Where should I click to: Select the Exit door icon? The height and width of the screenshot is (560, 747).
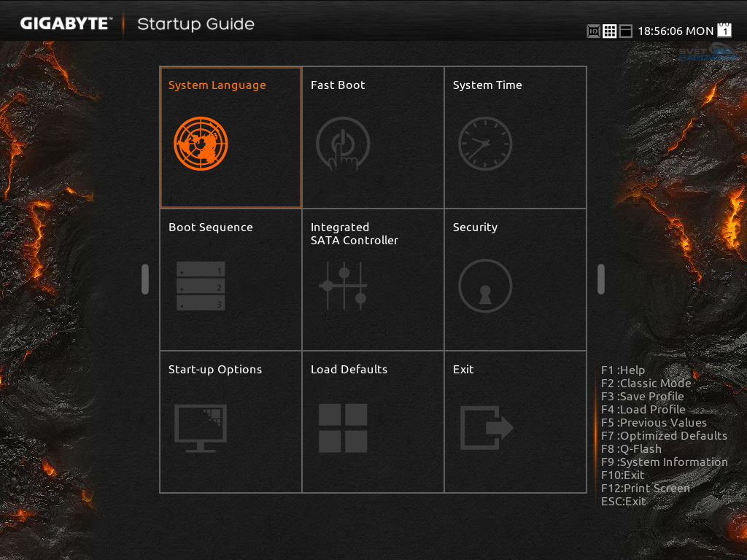pyautogui.click(x=485, y=428)
